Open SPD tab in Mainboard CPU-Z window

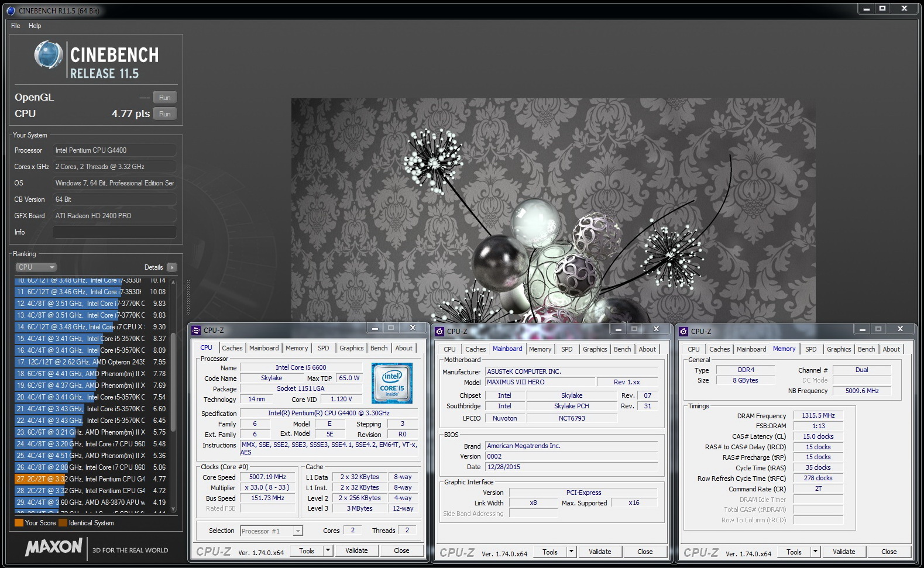click(x=567, y=349)
